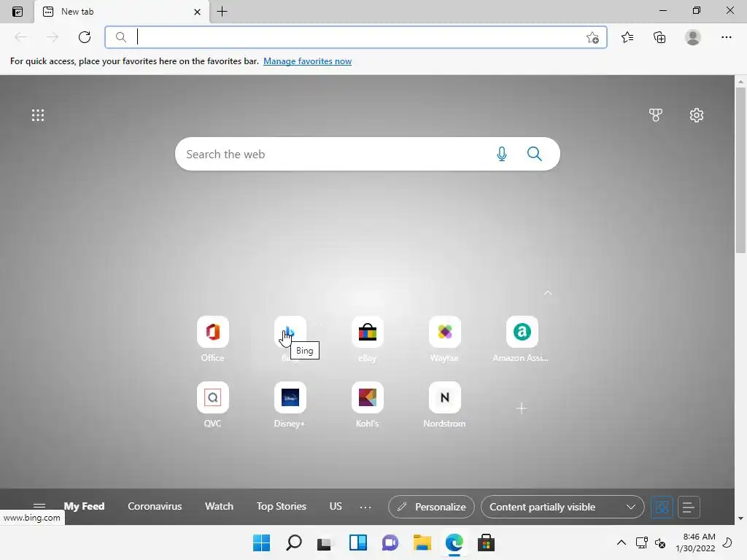This screenshot has width=747, height=560.
Task: Open the eBay quick link
Action: [368, 338]
